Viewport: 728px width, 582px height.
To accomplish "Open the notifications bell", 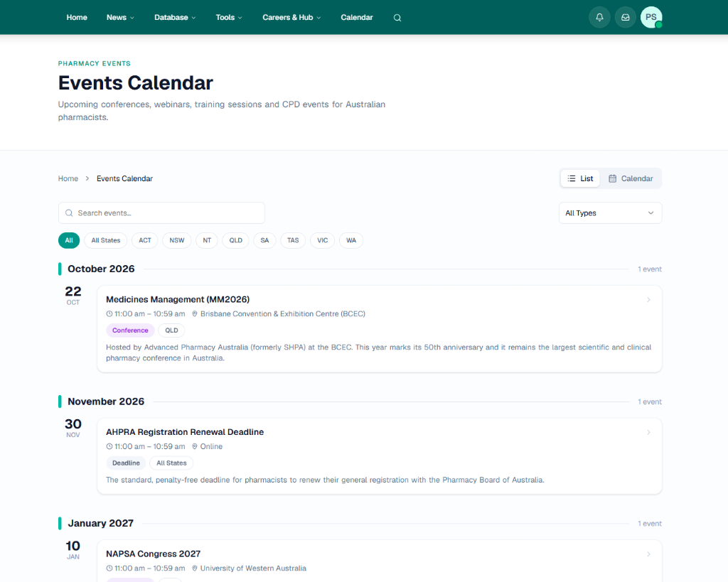I will [599, 17].
